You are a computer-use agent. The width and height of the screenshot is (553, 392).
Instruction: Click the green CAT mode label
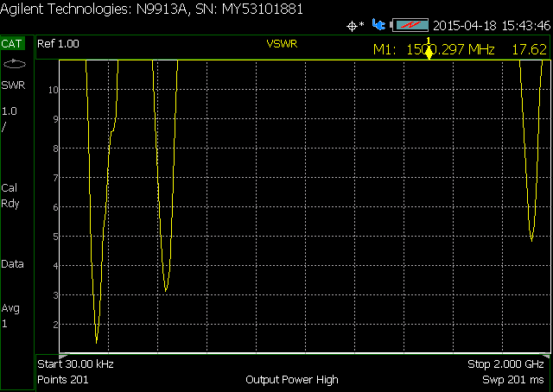14,43
